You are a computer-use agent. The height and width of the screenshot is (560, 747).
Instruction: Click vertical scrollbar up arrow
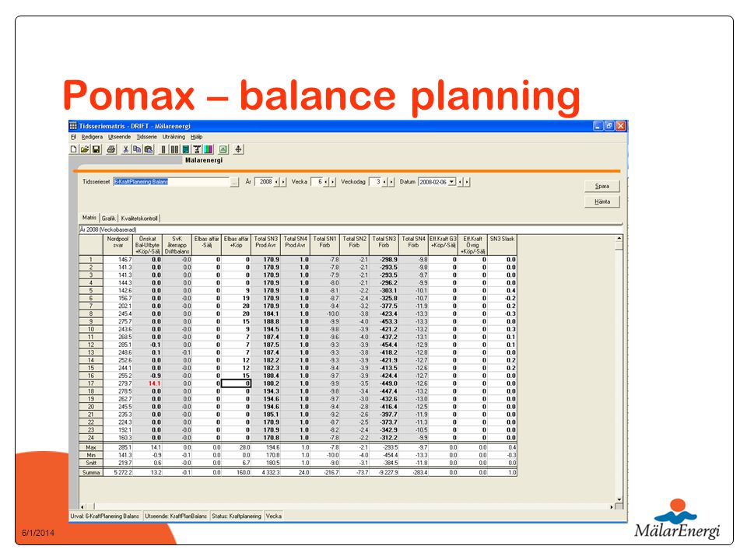click(x=619, y=238)
